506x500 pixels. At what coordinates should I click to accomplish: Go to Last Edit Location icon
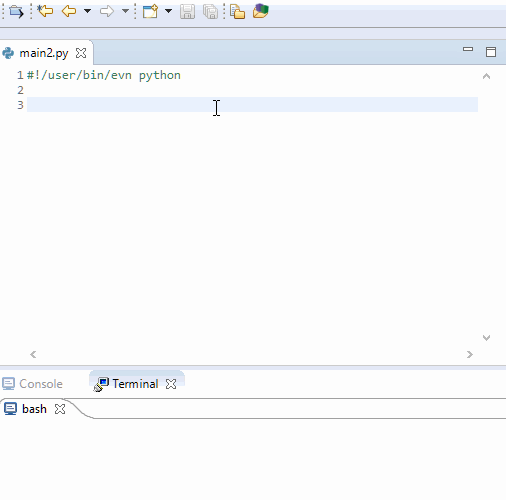click(x=45, y=11)
